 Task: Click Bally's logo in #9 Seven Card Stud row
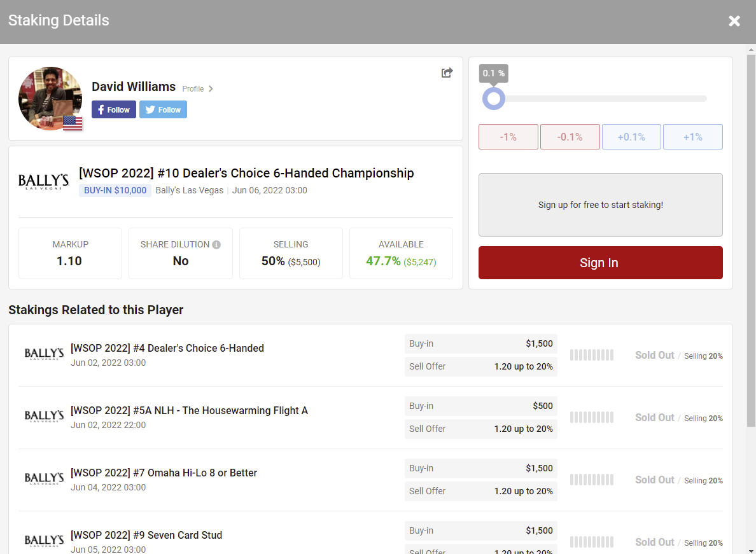[44, 541]
